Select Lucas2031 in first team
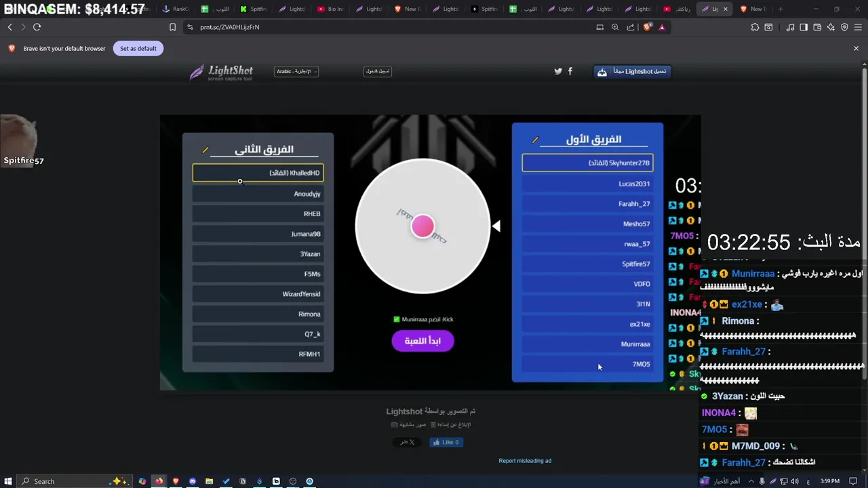Viewport: 868px width, 488px height. click(587, 184)
